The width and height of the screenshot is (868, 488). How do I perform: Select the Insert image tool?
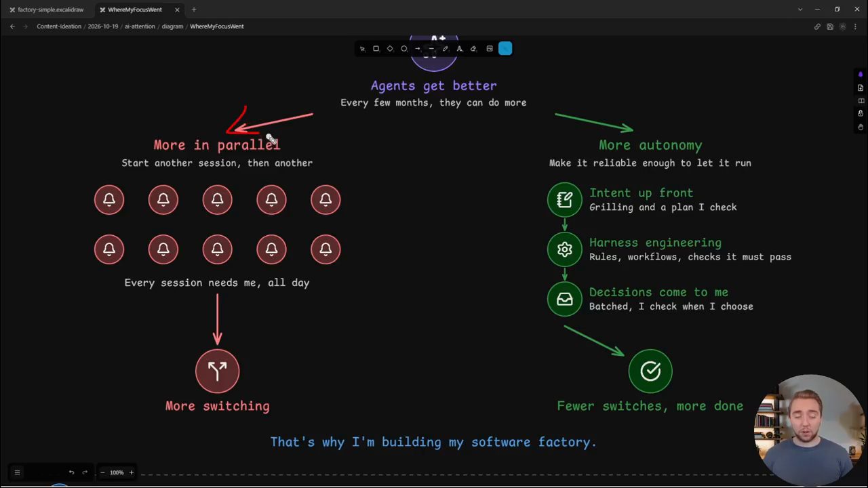(x=490, y=49)
